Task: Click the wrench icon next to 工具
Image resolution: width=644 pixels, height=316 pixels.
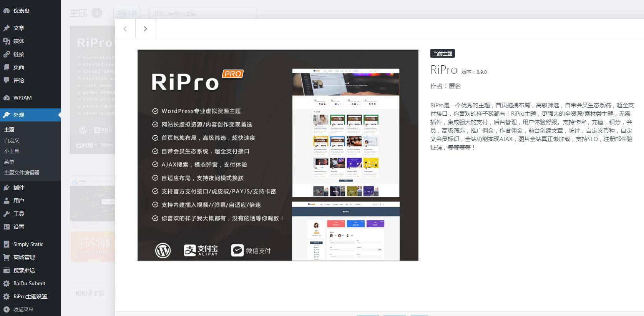Action: pyautogui.click(x=7, y=214)
